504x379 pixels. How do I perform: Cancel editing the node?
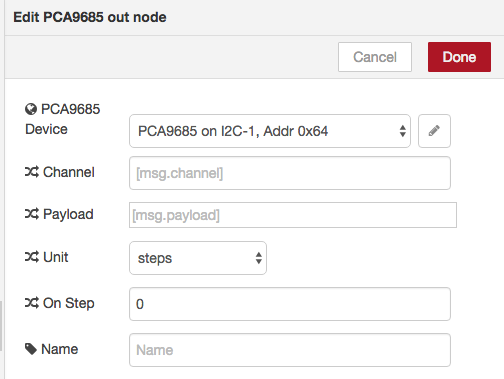(375, 57)
